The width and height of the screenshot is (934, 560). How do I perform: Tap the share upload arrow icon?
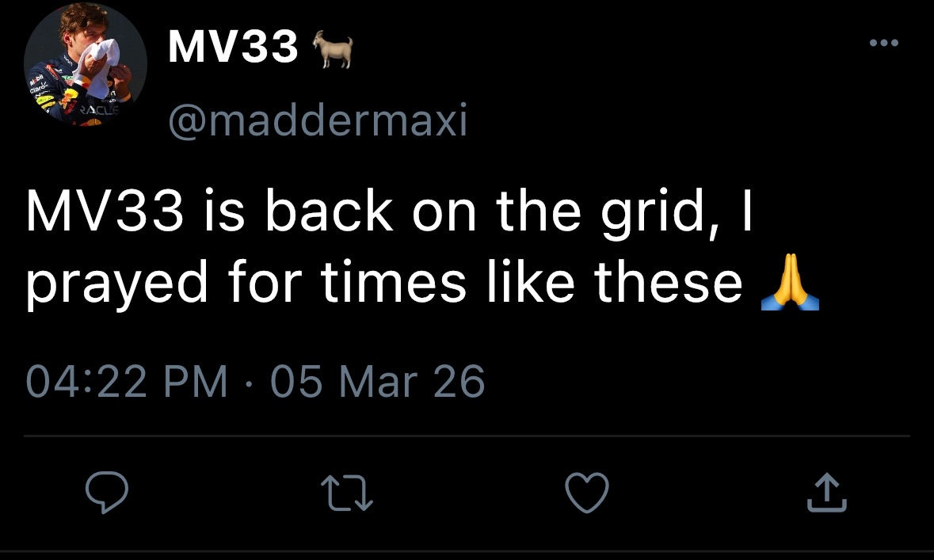tap(826, 493)
